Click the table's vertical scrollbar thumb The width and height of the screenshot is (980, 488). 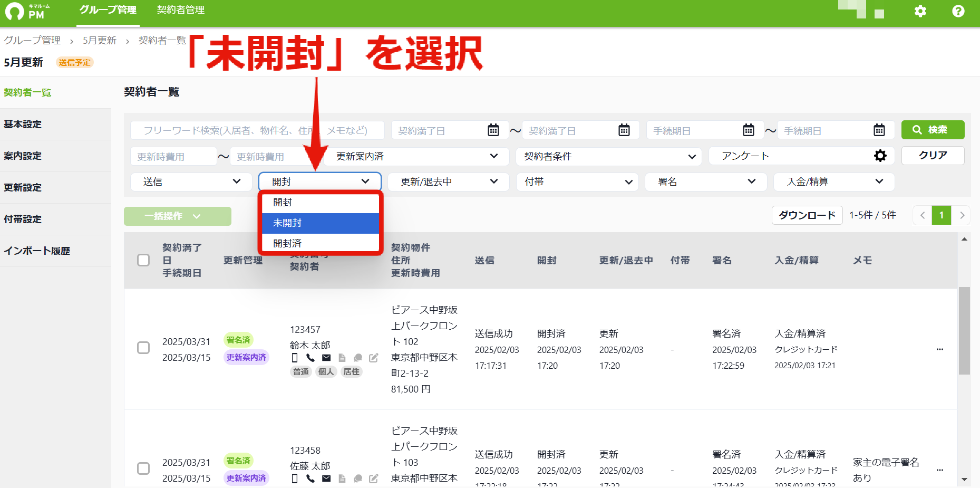pos(964,331)
